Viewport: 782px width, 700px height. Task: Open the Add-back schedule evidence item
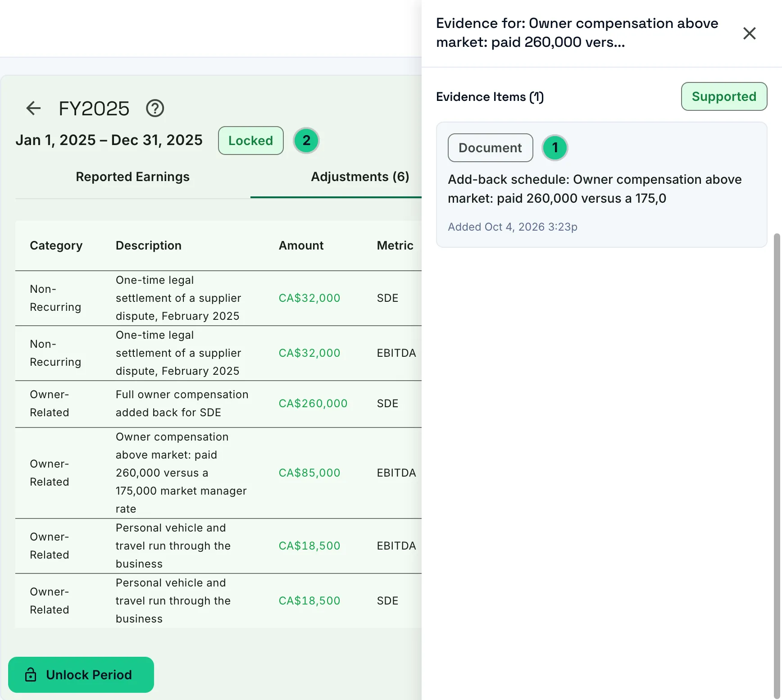[601, 185]
